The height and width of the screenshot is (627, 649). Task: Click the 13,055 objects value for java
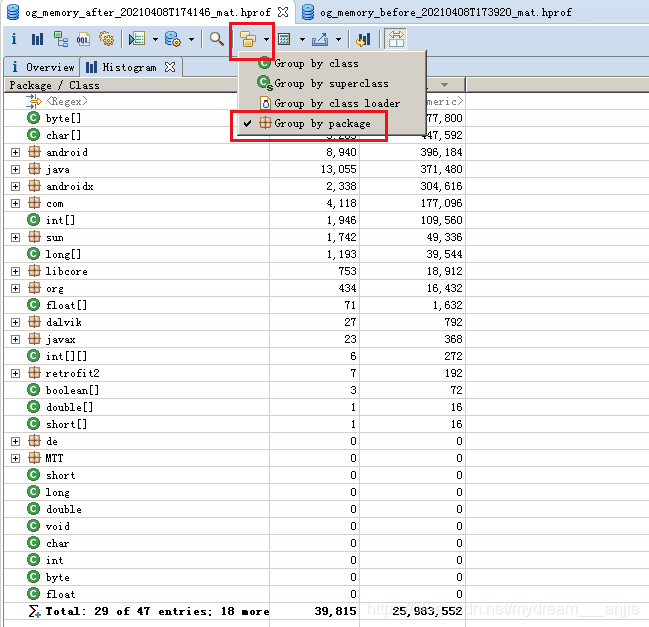pos(339,169)
